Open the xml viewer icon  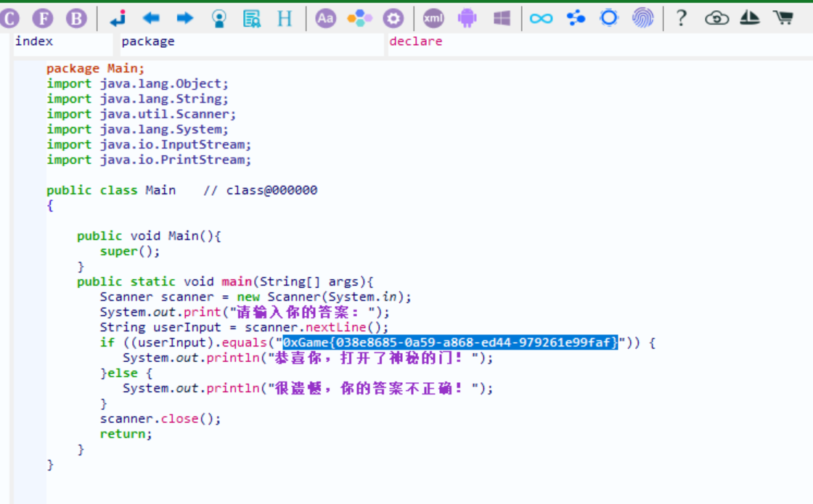click(x=433, y=18)
